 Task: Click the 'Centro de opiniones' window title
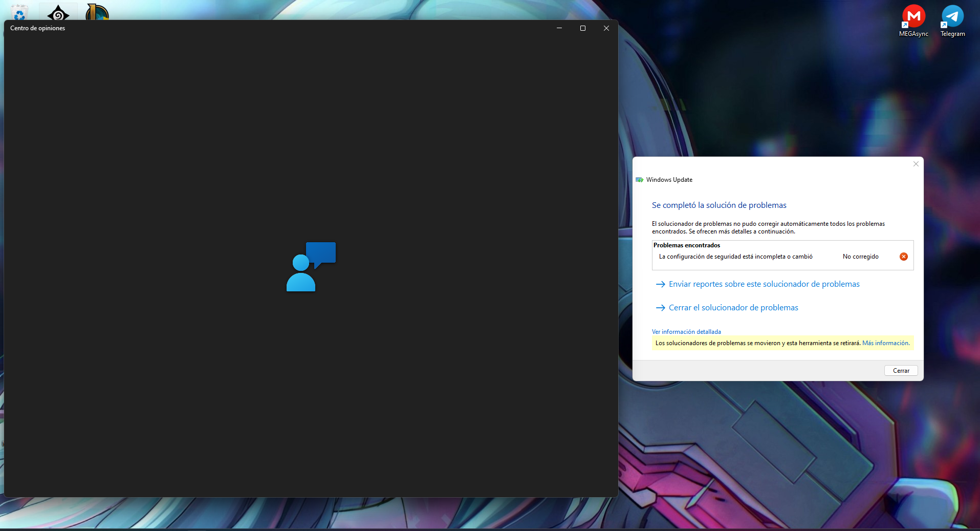pos(38,28)
